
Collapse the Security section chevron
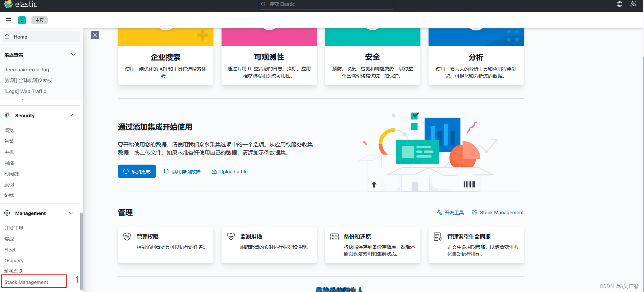(x=71, y=115)
